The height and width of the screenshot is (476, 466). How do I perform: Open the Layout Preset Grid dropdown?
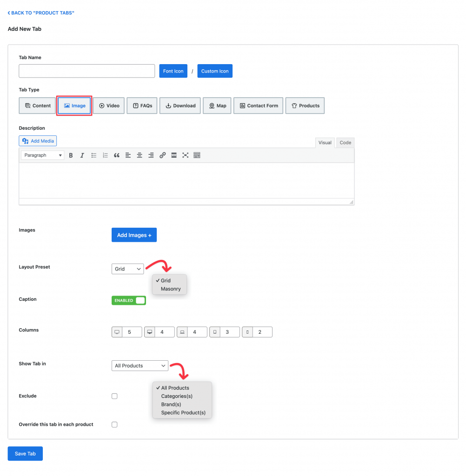(127, 269)
